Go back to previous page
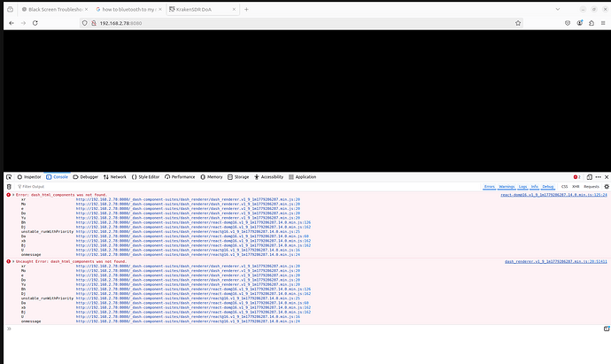Image resolution: width=611 pixels, height=364 pixels. [x=12, y=23]
